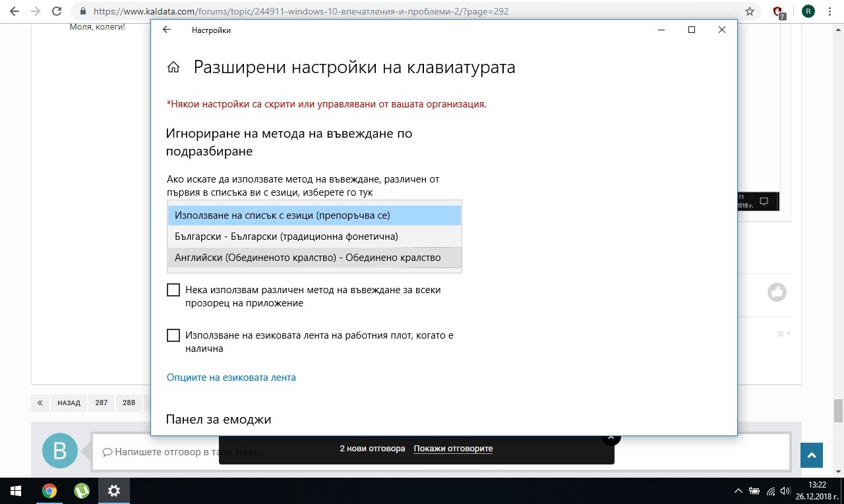Click user avatar B in reply box
The height and width of the screenshot is (504, 844).
[x=60, y=451]
